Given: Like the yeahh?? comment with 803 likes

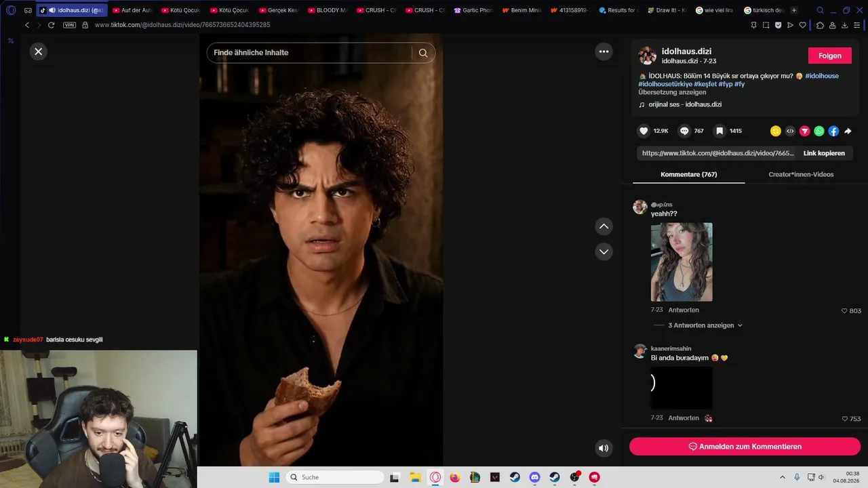Looking at the screenshot, I should tap(844, 311).
